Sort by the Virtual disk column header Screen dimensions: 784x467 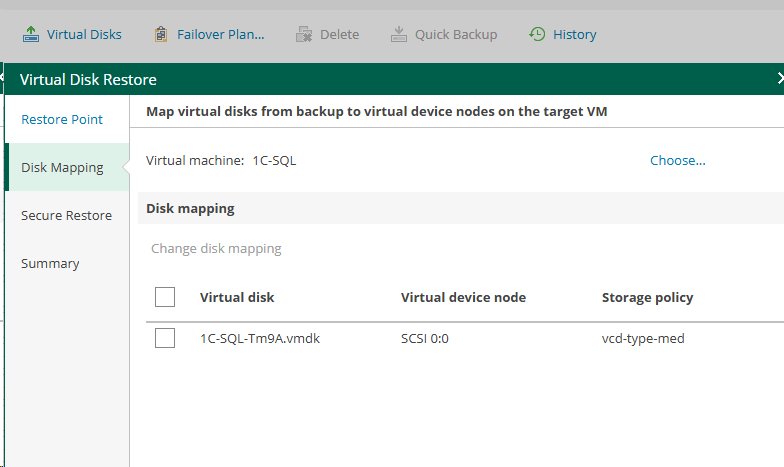point(237,298)
